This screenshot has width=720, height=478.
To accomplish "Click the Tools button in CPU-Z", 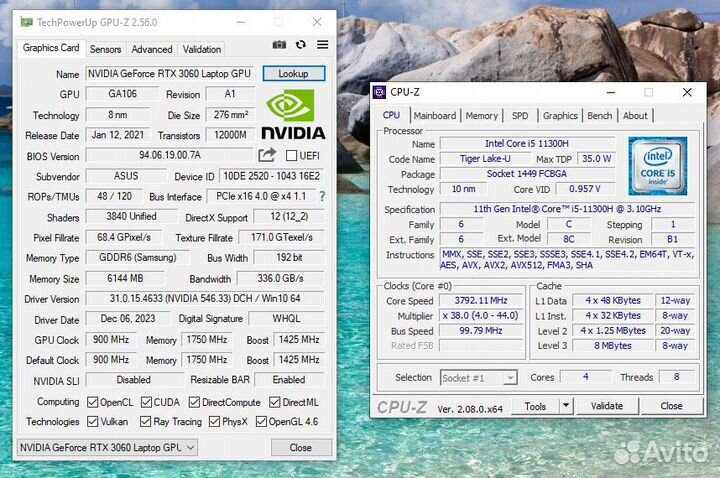I will 535,406.
